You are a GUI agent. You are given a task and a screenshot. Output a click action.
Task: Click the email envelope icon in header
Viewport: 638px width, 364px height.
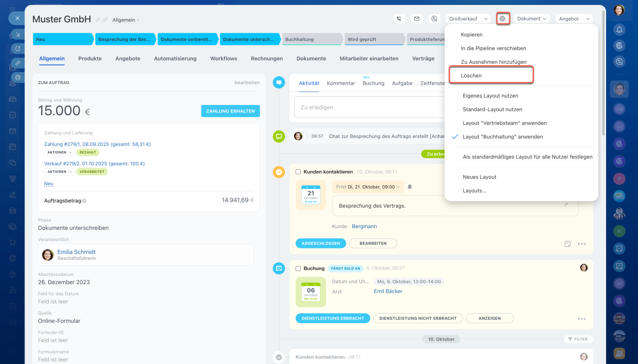(x=417, y=19)
